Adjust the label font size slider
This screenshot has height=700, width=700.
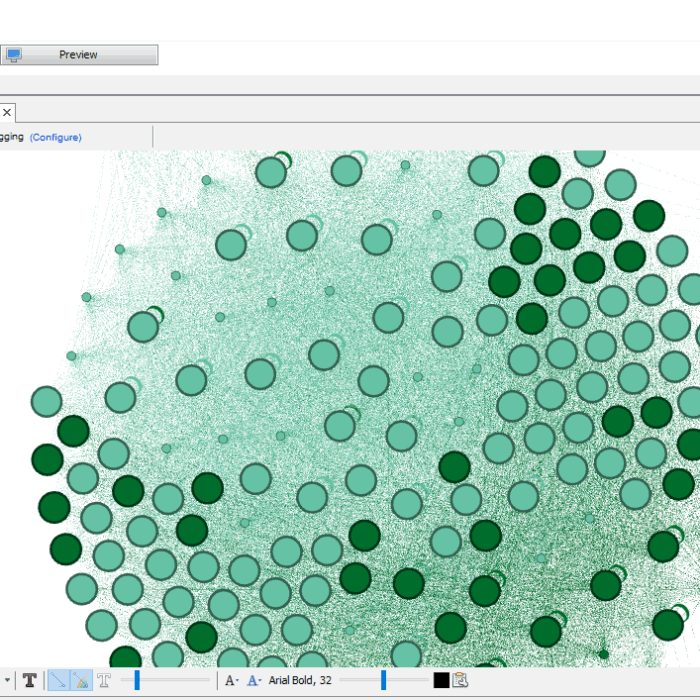tap(383, 680)
